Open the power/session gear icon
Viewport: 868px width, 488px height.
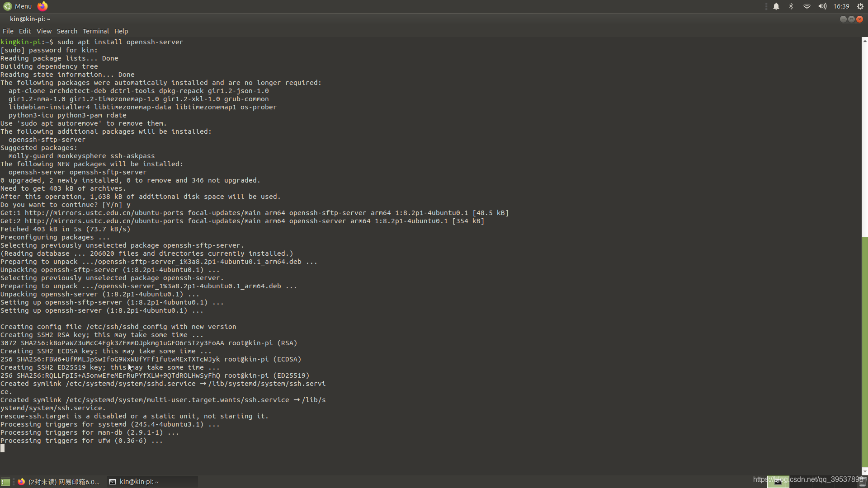coord(860,6)
